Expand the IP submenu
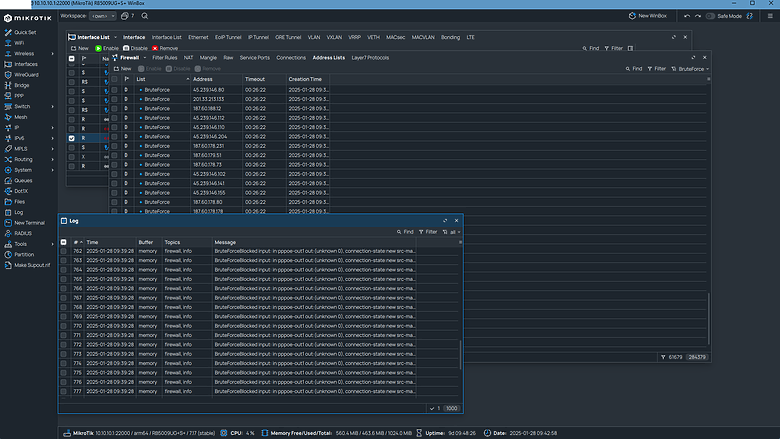This screenshot has height=439, width=780. click(52, 128)
